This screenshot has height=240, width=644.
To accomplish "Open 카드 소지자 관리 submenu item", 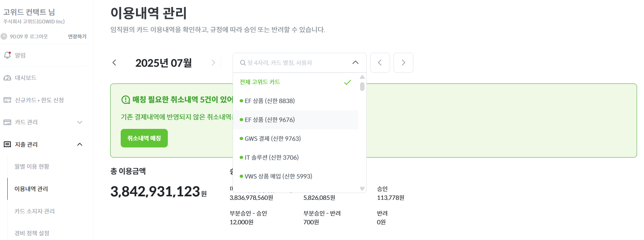I will 35,211.
